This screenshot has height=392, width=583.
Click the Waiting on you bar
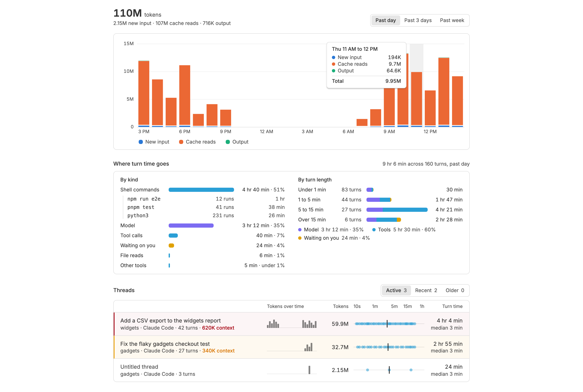pos(171,246)
